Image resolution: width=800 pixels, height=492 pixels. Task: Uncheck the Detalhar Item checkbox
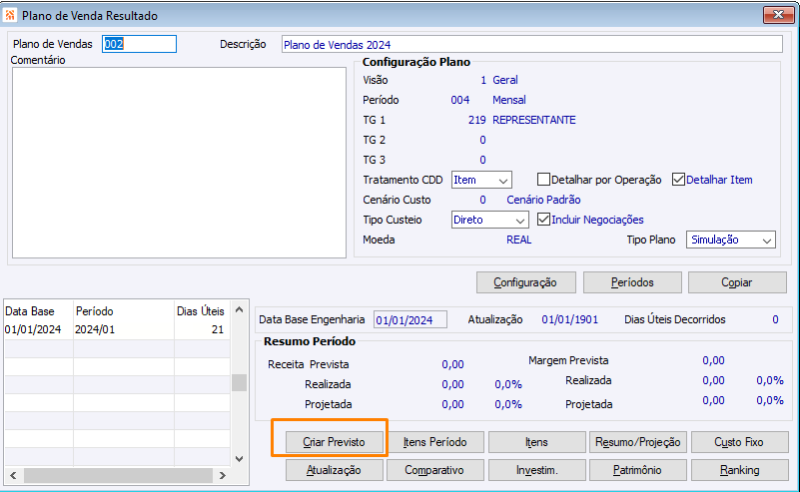[678, 180]
